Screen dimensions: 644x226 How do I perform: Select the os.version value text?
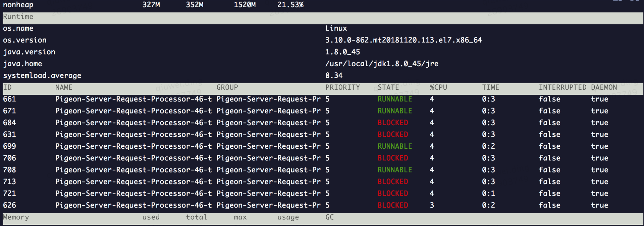pyautogui.click(x=404, y=40)
